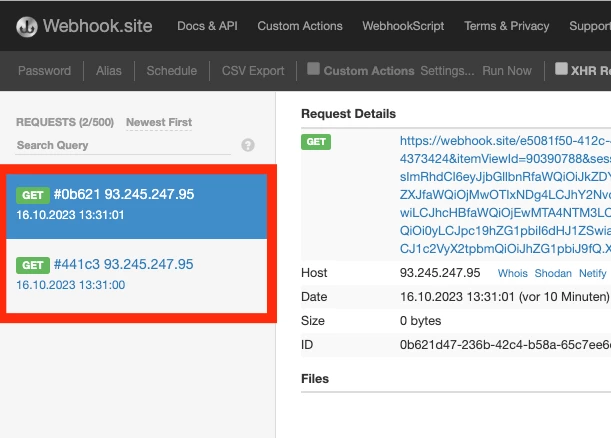This screenshot has height=438, width=611.
Task: Open Custom Actions in top navigation
Action: pyautogui.click(x=300, y=26)
